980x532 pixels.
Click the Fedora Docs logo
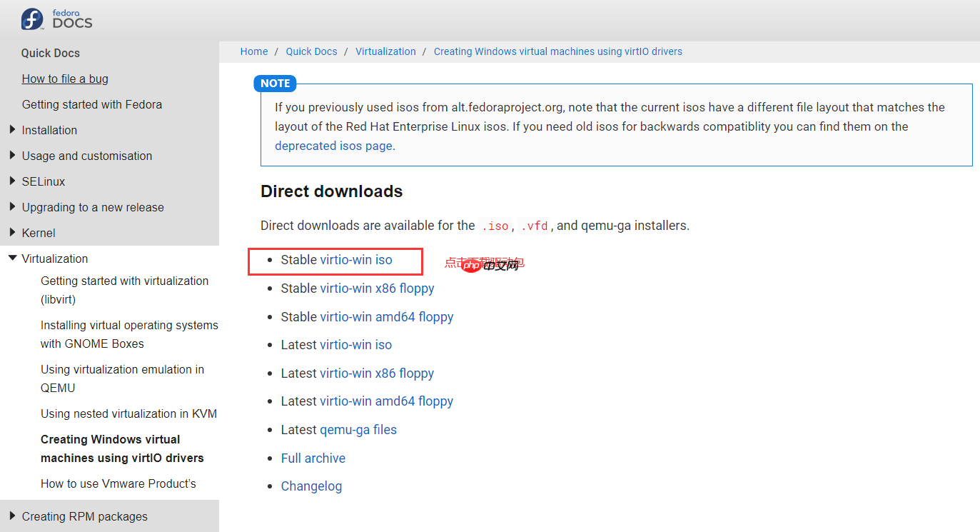57,19
